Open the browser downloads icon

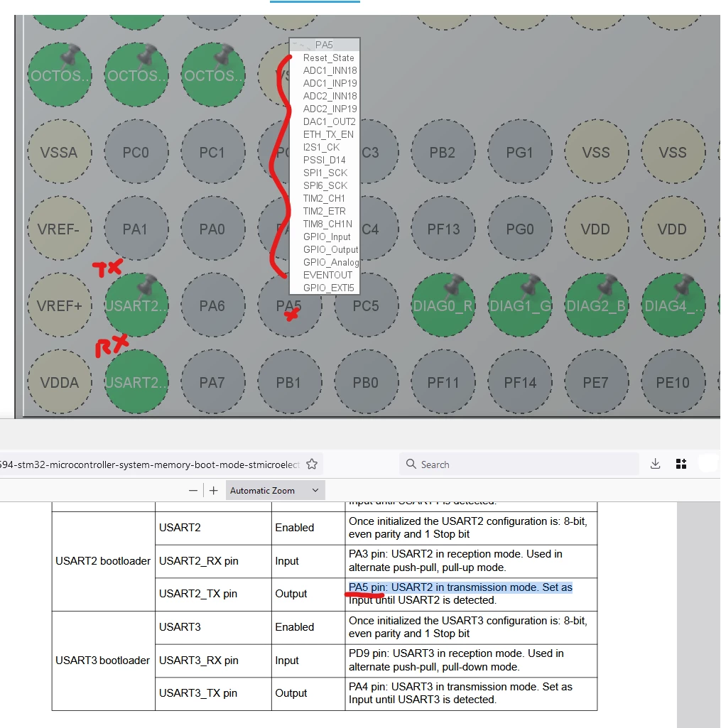pos(655,464)
